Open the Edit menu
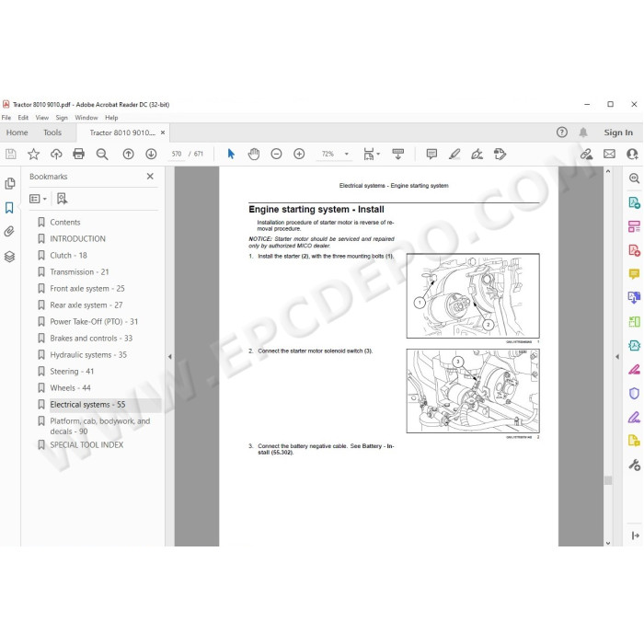The width and height of the screenshot is (644, 644). click(x=23, y=118)
